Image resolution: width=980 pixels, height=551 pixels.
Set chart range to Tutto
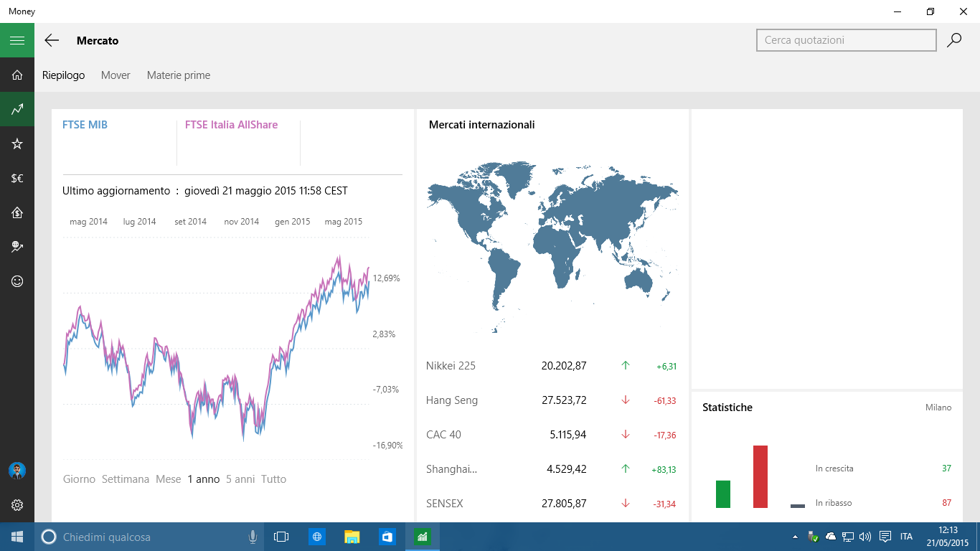[273, 479]
